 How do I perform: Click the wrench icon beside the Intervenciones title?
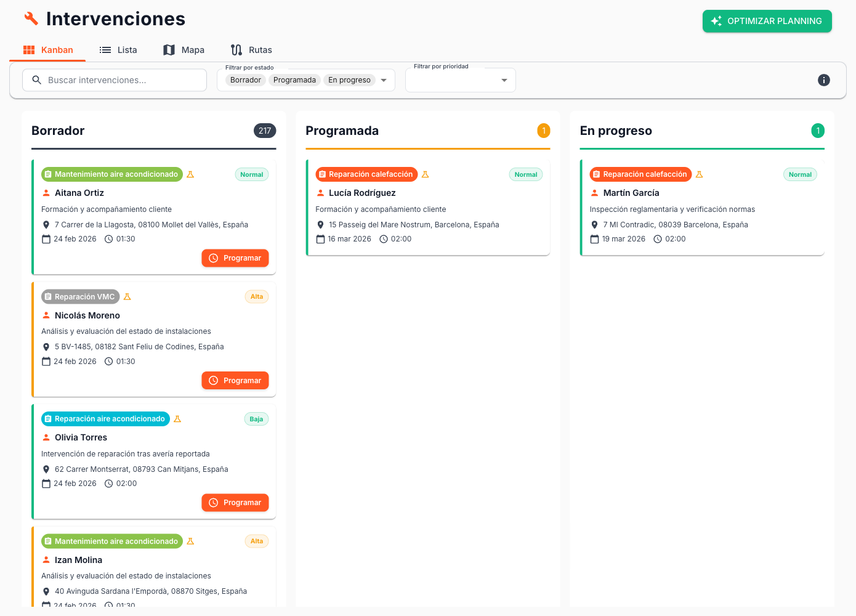[x=31, y=18]
